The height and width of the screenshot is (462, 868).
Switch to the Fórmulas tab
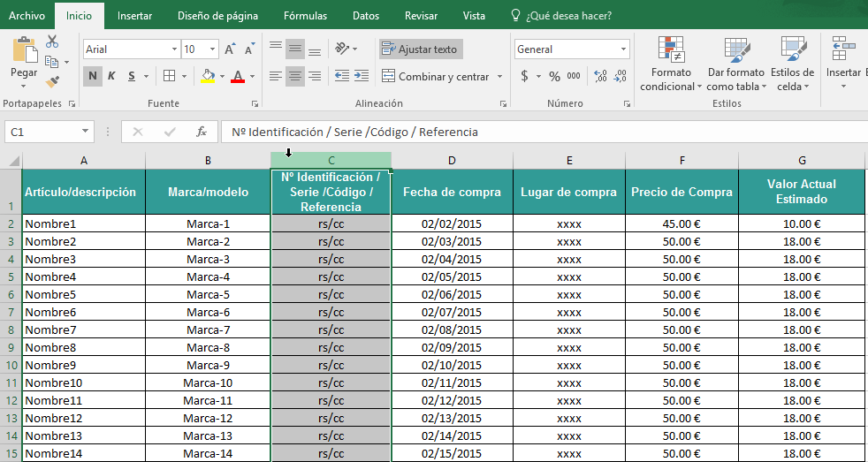pyautogui.click(x=305, y=16)
